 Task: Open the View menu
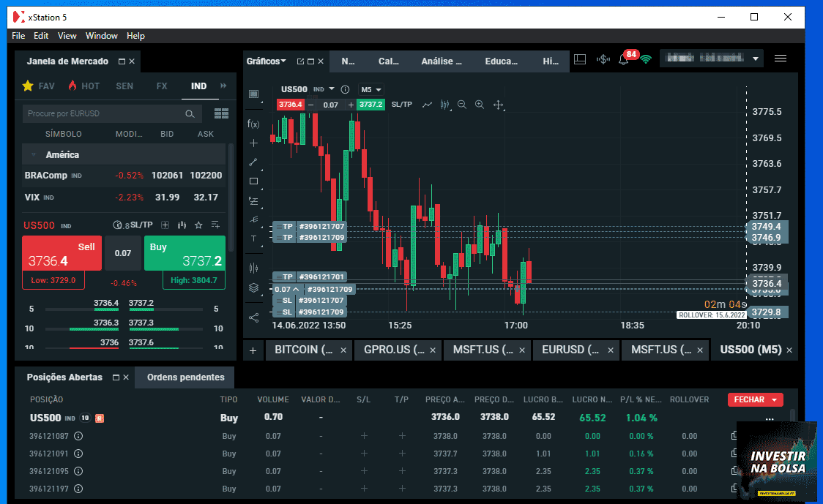click(x=67, y=36)
